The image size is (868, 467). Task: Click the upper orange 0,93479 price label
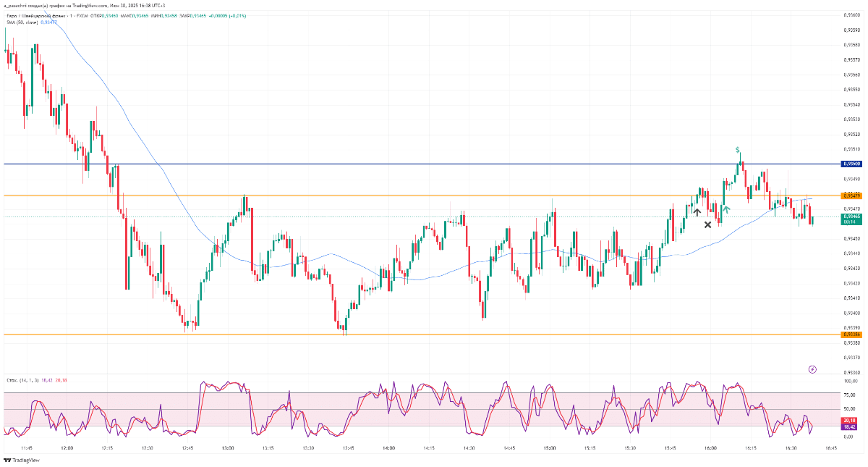pyautogui.click(x=851, y=195)
